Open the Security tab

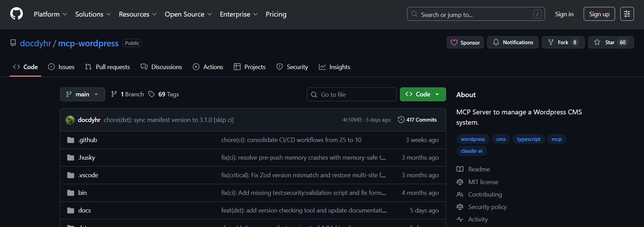pos(292,67)
